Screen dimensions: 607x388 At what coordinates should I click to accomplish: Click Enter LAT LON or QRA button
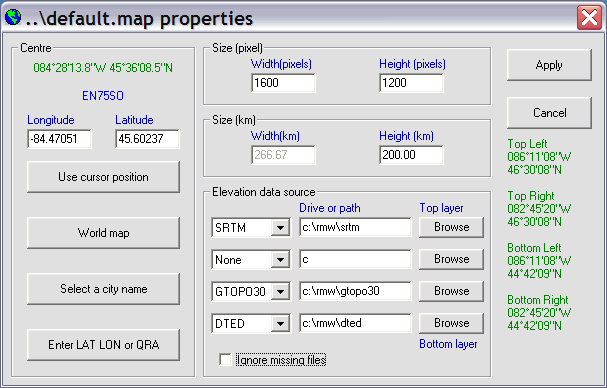click(x=103, y=345)
